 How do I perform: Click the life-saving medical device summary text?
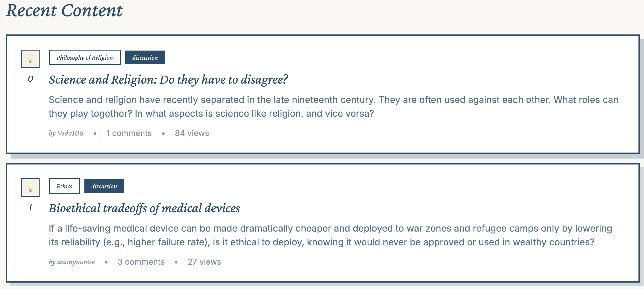[330, 235]
